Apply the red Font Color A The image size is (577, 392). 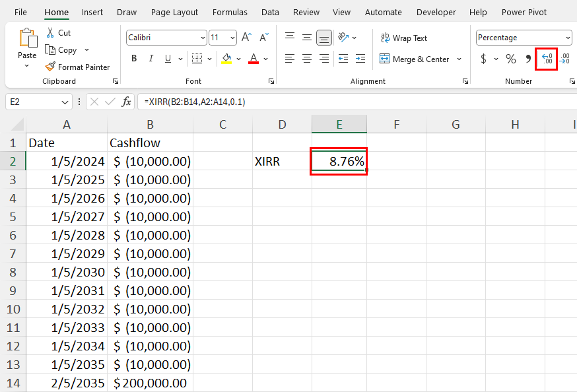253,59
